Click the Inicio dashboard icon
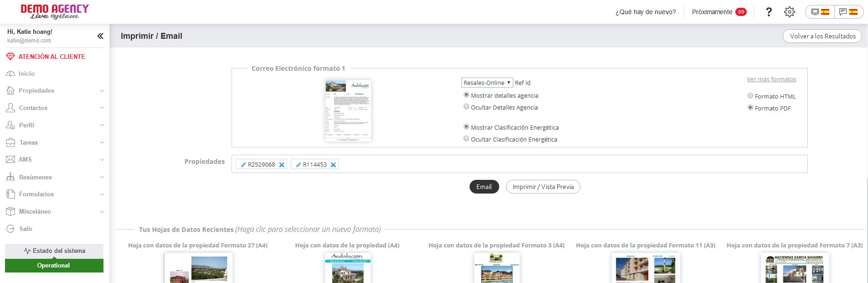 (x=10, y=73)
